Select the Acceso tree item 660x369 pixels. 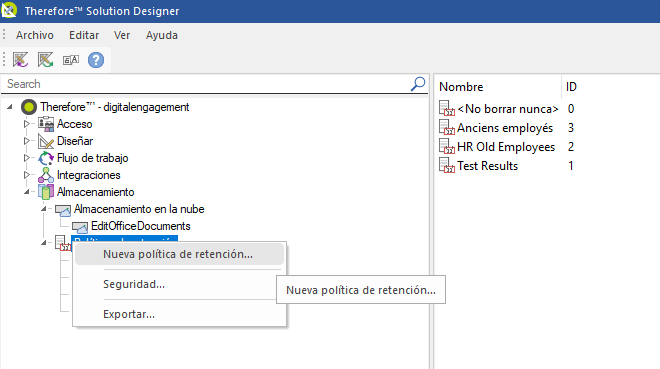[75, 124]
